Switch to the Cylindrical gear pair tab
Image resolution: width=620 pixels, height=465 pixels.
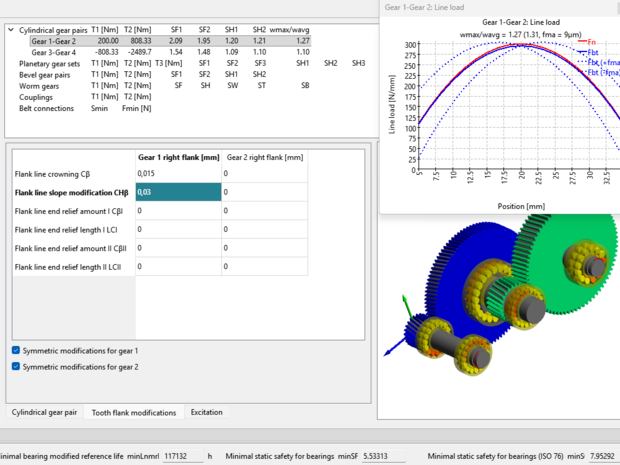pyautogui.click(x=44, y=412)
